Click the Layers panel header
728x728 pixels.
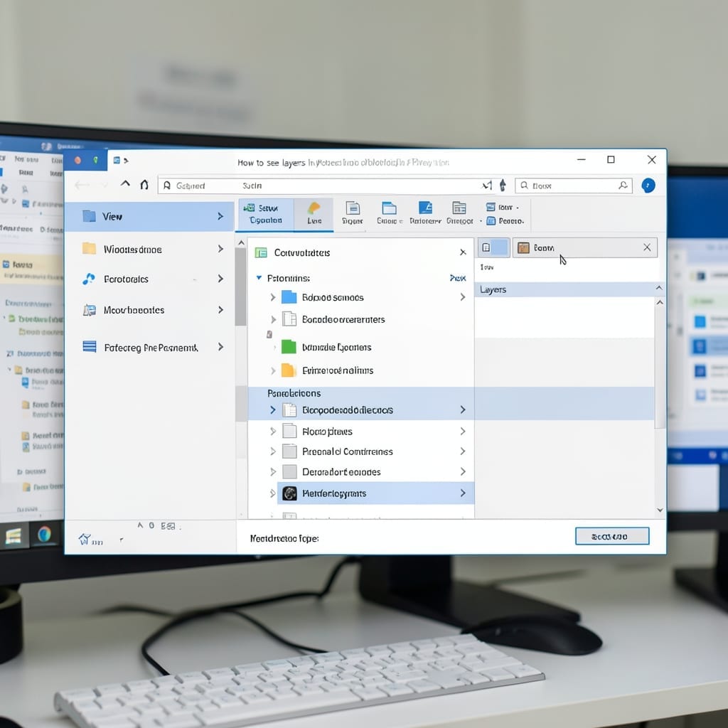coord(569,289)
